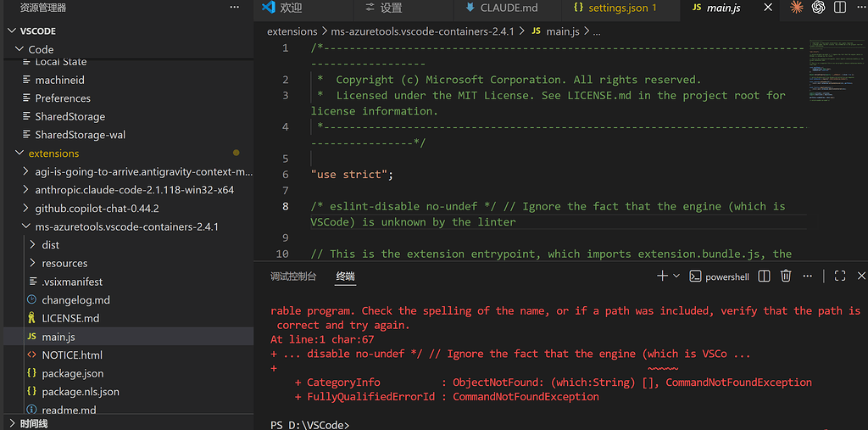The height and width of the screenshot is (430, 868).
Task: Expand github.copilot-chat-0.44.2 folder
Action: [26, 209]
